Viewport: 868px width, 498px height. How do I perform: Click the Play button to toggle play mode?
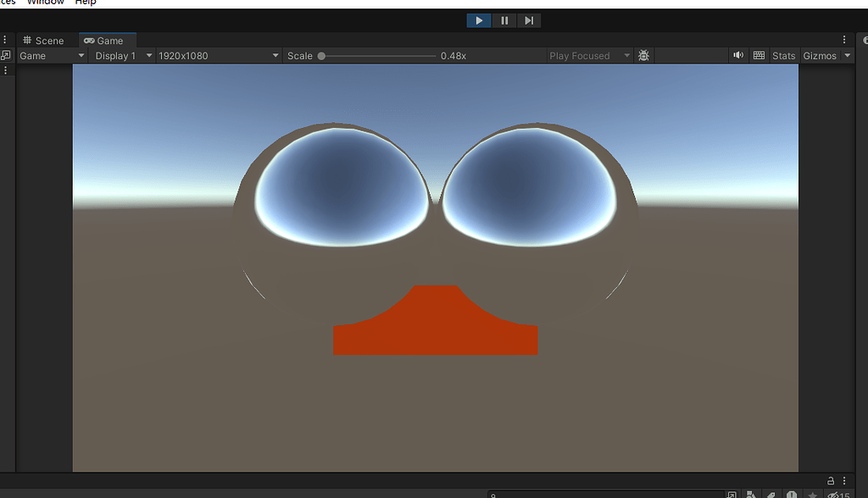coord(479,20)
